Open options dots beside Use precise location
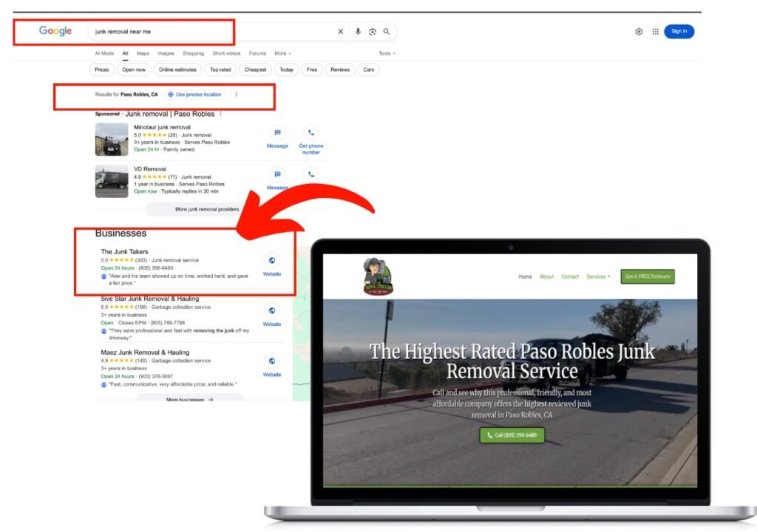 tap(236, 95)
